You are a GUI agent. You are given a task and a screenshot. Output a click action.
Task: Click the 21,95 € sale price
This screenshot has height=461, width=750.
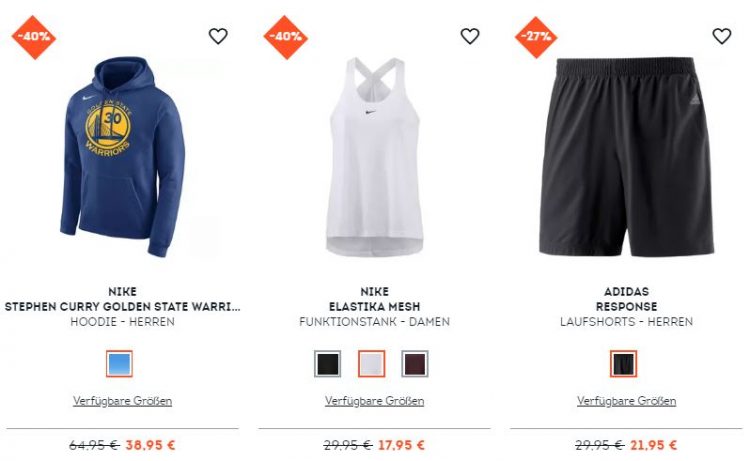pyautogui.click(x=653, y=445)
